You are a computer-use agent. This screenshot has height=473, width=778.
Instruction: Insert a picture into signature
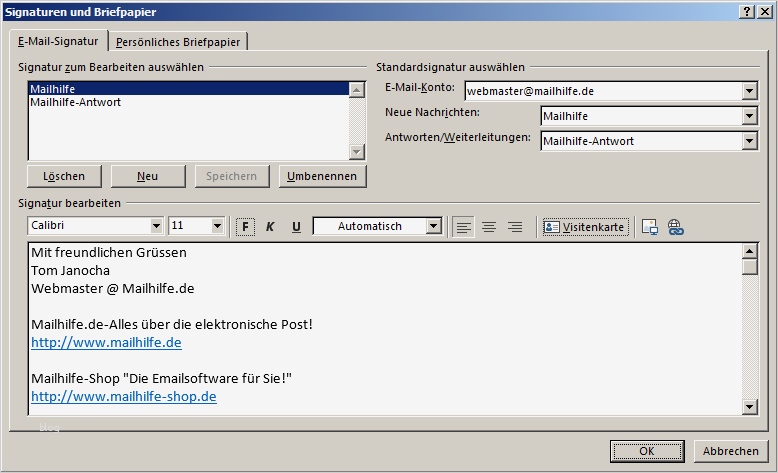click(x=650, y=227)
